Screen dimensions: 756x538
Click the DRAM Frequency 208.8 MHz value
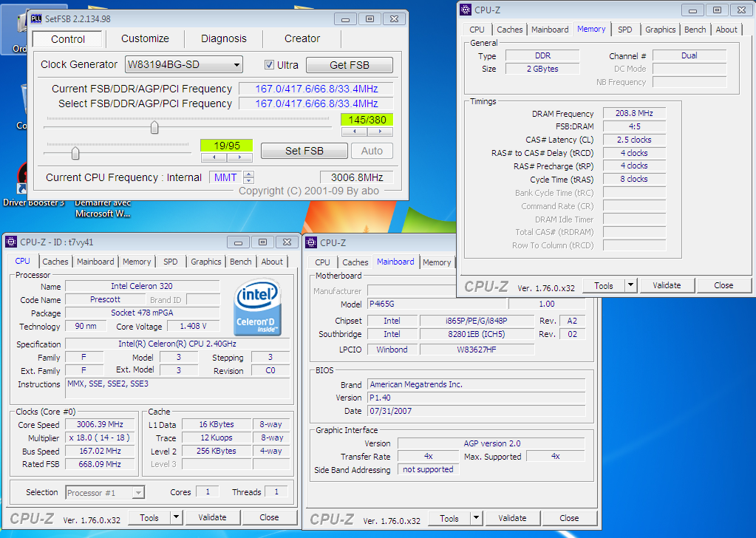[x=634, y=113]
